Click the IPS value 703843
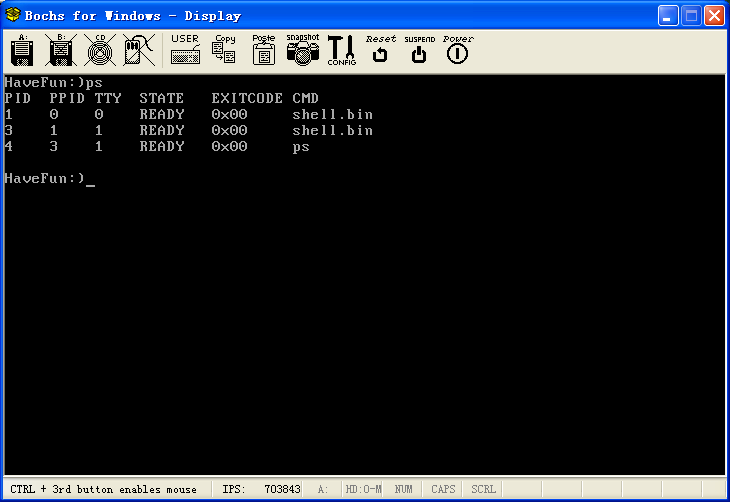730x502 pixels. tap(282, 489)
